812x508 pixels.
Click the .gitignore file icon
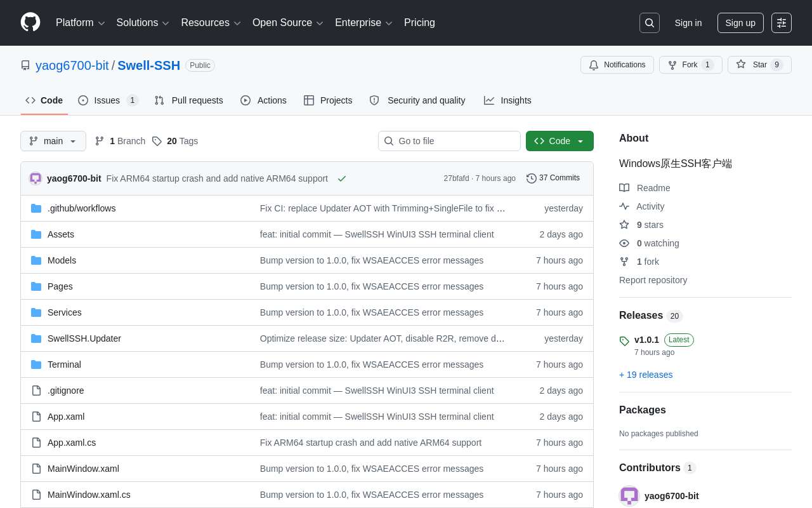coord(36,391)
